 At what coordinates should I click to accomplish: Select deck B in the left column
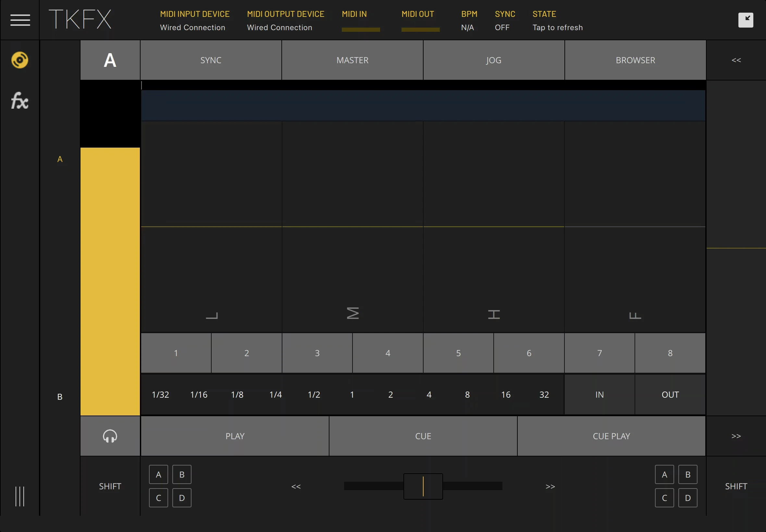pos(60,397)
